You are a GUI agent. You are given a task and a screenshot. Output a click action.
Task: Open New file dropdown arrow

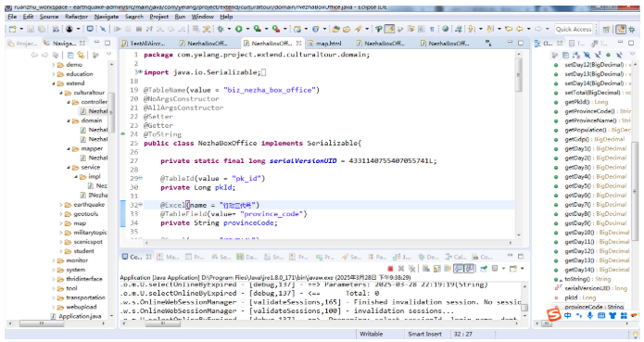21,29
